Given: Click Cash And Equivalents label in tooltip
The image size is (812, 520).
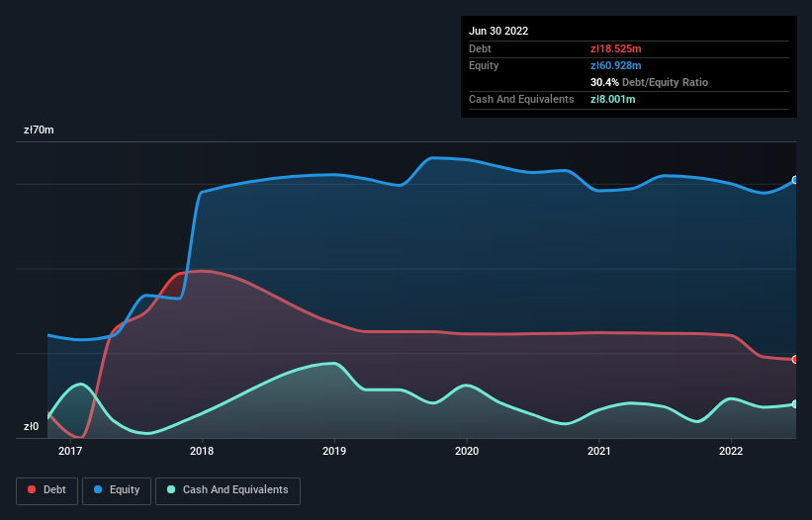Looking at the screenshot, I should [x=521, y=99].
